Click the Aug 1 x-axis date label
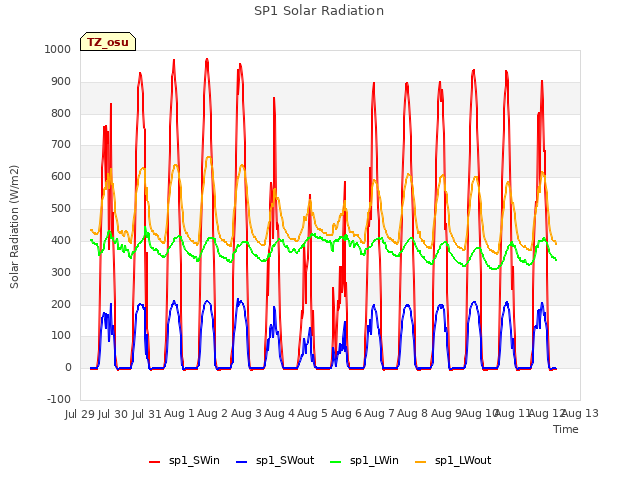Viewport: 640px width, 480px height. click(x=180, y=413)
